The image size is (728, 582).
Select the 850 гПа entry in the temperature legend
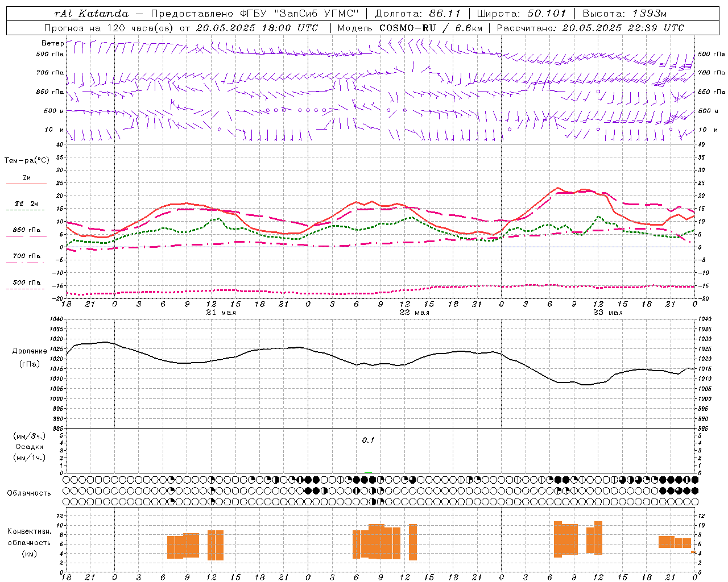(26, 230)
